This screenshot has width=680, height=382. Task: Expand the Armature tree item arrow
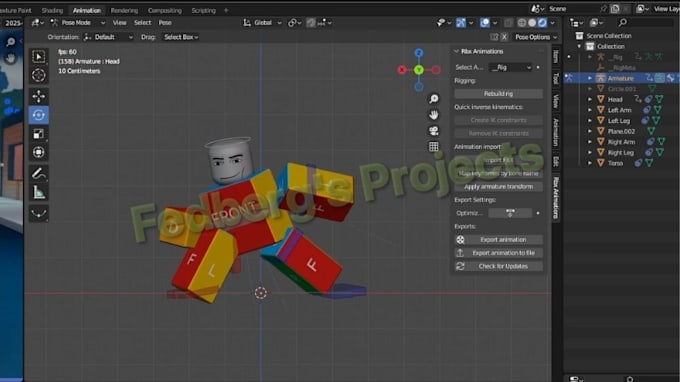click(x=590, y=78)
